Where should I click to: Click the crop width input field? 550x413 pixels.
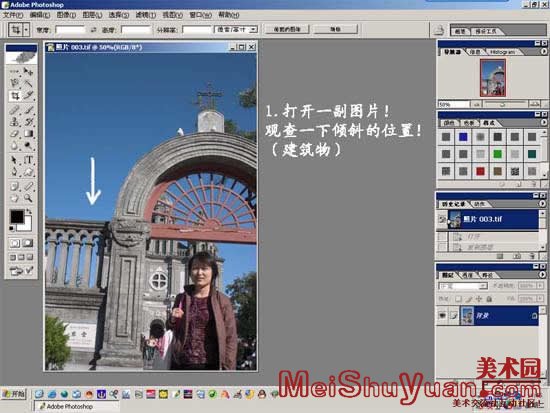click(70, 30)
